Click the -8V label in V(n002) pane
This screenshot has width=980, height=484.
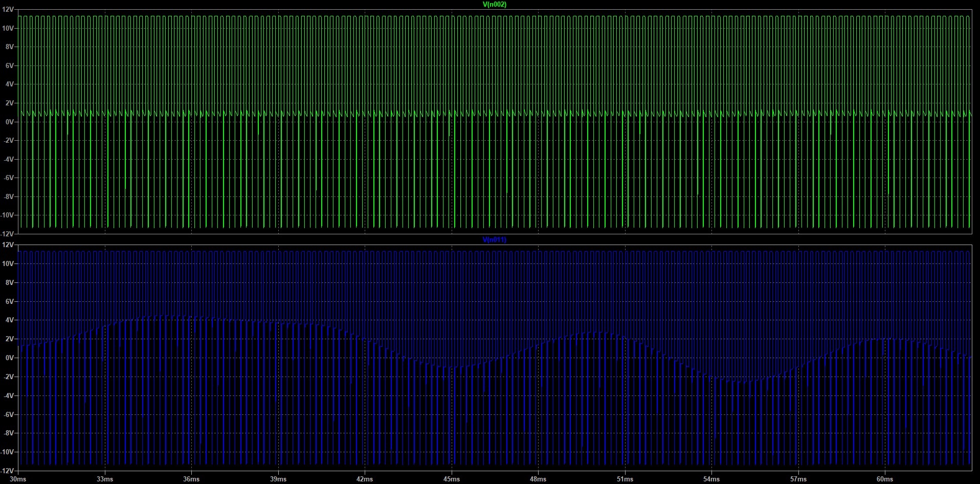(x=8, y=197)
